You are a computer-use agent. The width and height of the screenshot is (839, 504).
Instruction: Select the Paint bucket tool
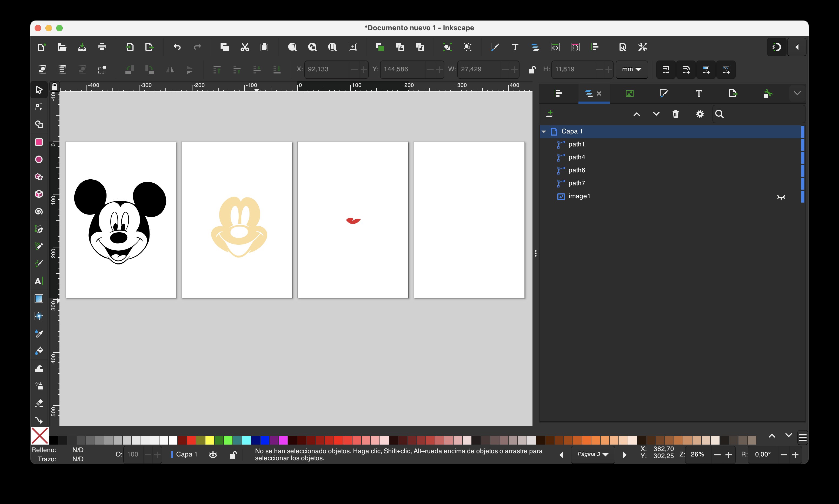39,351
